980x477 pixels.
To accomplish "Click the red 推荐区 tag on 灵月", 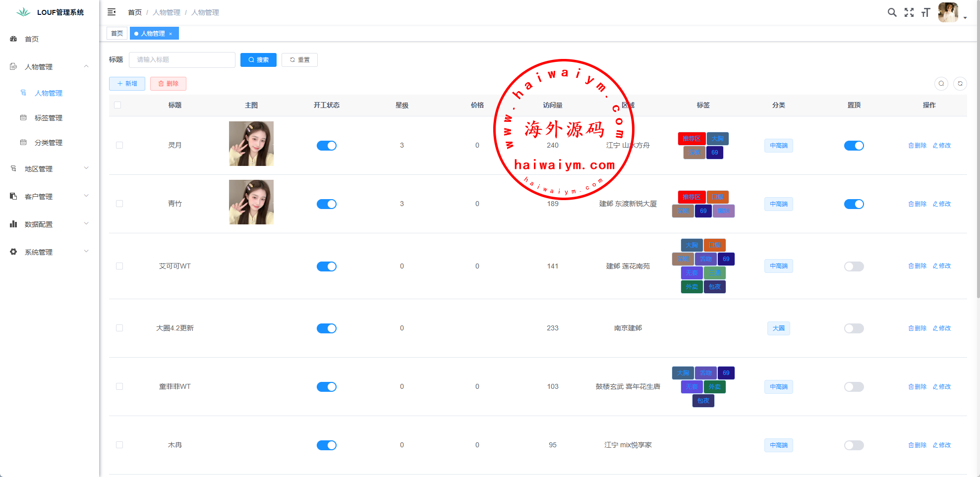I will (691, 139).
